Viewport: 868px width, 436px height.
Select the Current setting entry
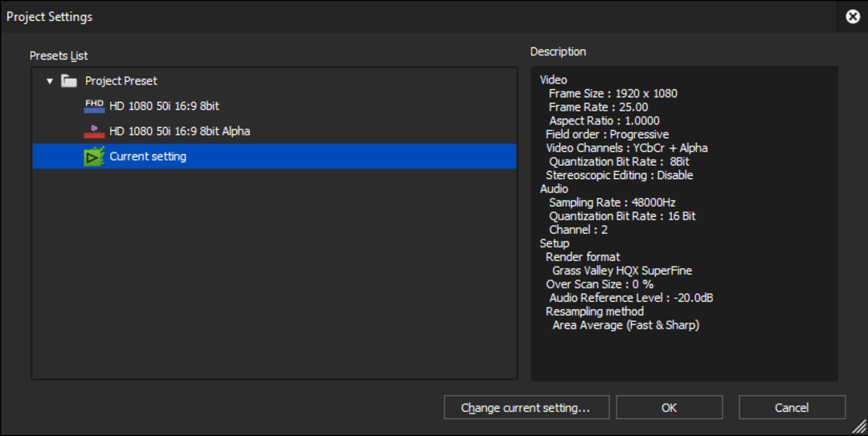point(275,157)
